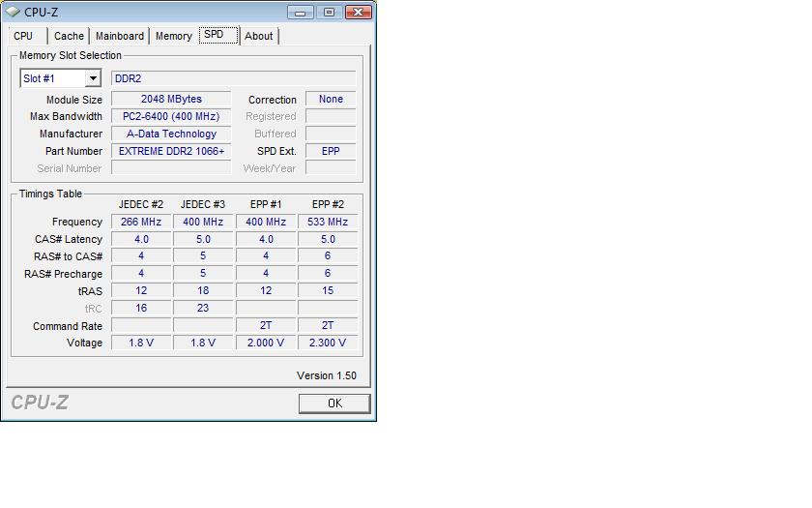Image resolution: width=812 pixels, height=508 pixels.
Task: Minimize the CPU-Z window
Action: point(303,12)
